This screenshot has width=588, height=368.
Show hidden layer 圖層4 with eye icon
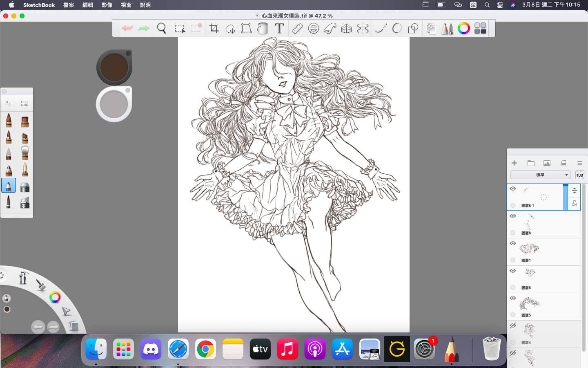[x=513, y=325]
